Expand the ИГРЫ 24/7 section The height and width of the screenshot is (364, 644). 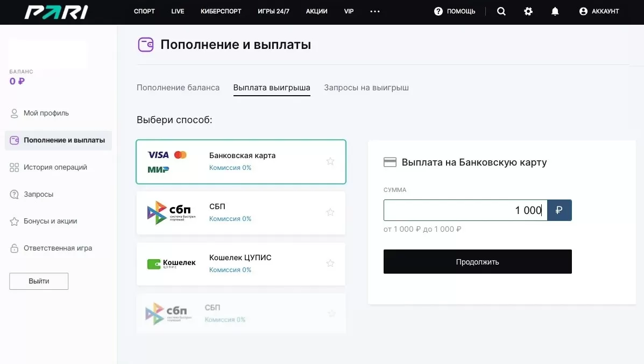(x=273, y=11)
